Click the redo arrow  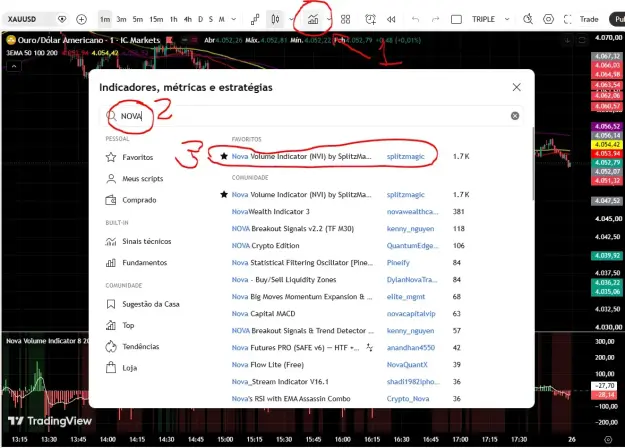[x=435, y=19]
